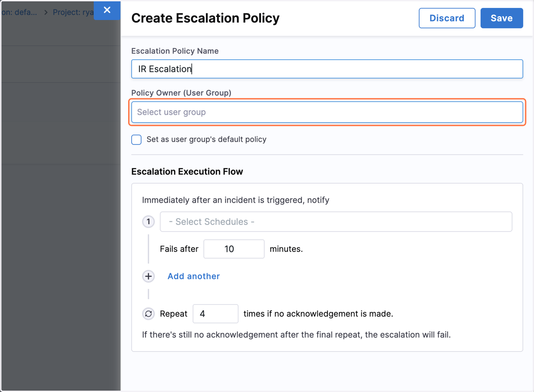
Task: Click text 'times if no acknowledgement is made.'
Action: 318,314
